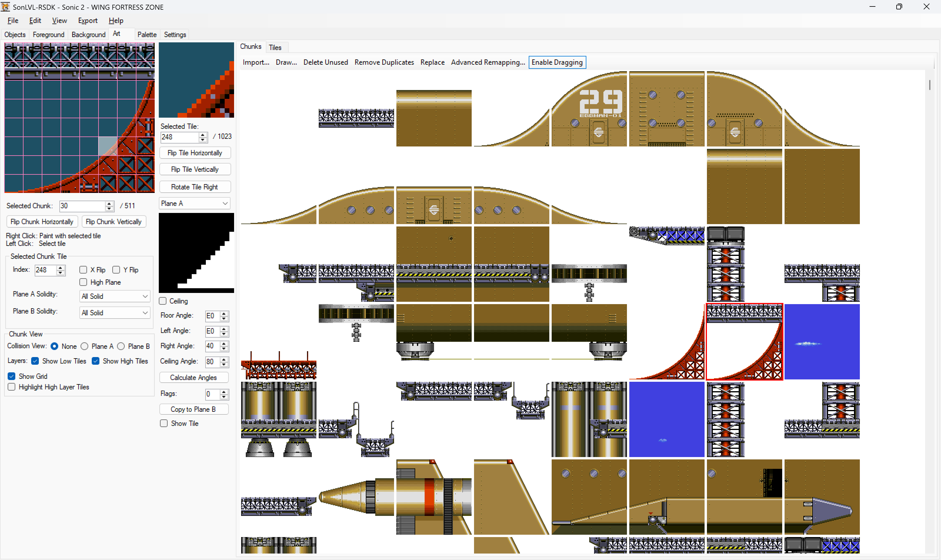Click Delete Unused in the Chunks toolbar
This screenshot has height=560, width=941.
[x=325, y=62]
